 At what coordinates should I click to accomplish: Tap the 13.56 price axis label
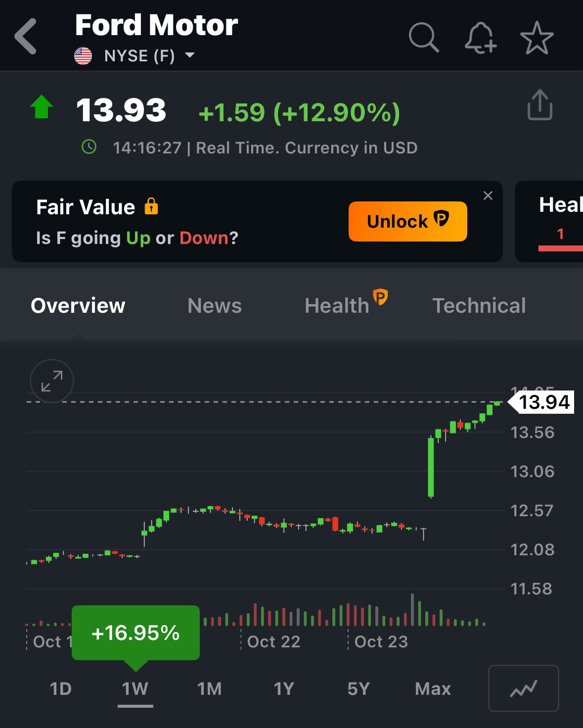point(532,433)
